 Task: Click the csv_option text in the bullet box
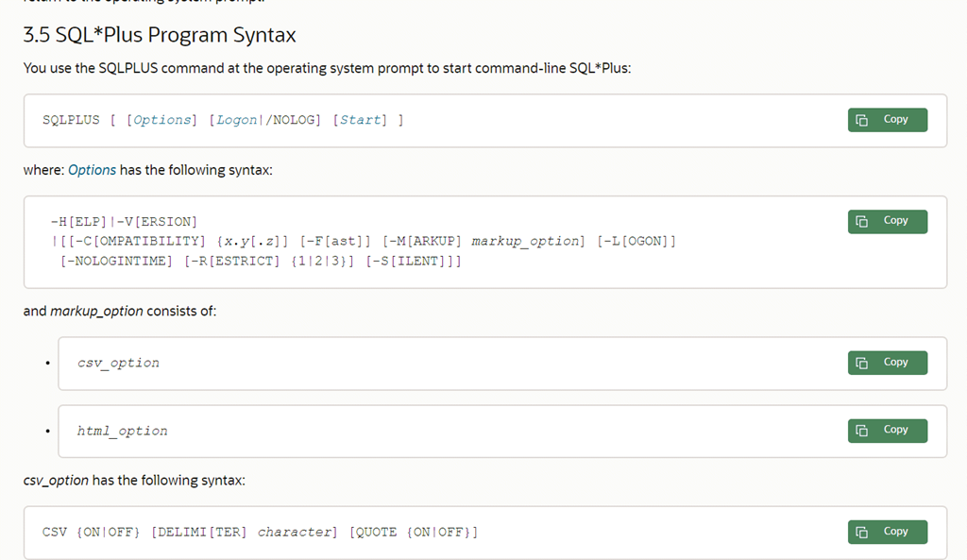click(118, 363)
